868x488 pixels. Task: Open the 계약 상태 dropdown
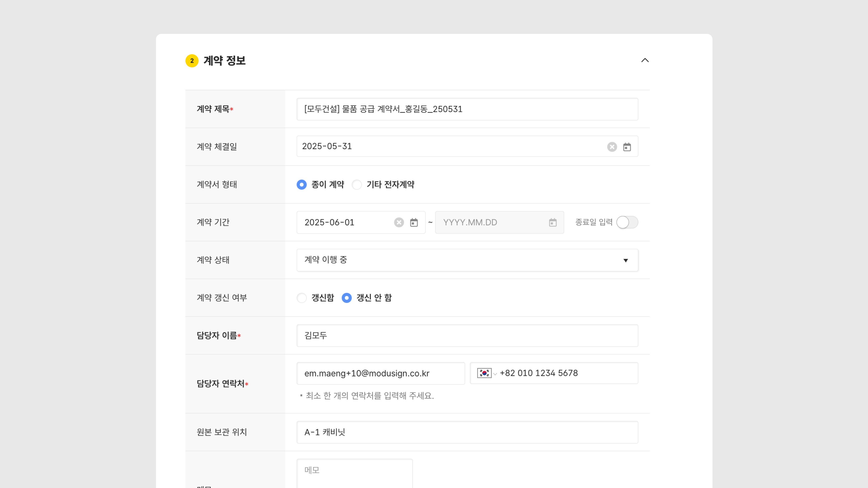pyautogui.click(x=467, y=260)
